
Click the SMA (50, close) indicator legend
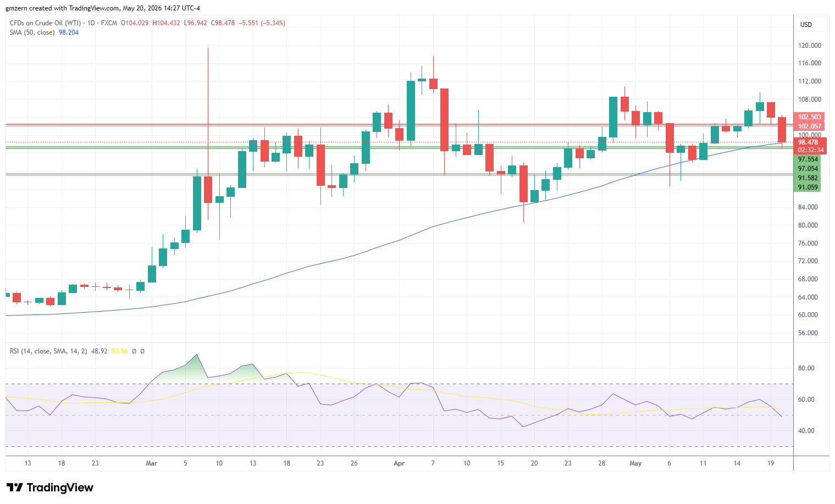click(32, 32)
